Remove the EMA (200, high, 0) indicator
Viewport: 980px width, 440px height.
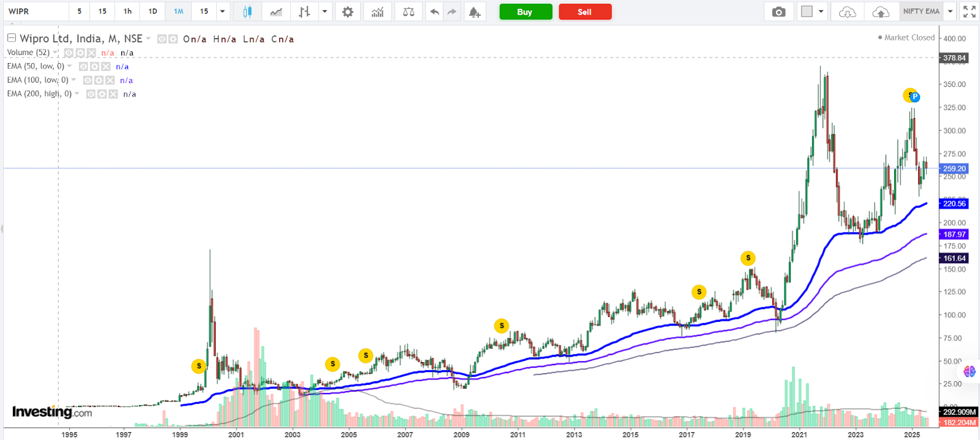click(x=113, y=94)
